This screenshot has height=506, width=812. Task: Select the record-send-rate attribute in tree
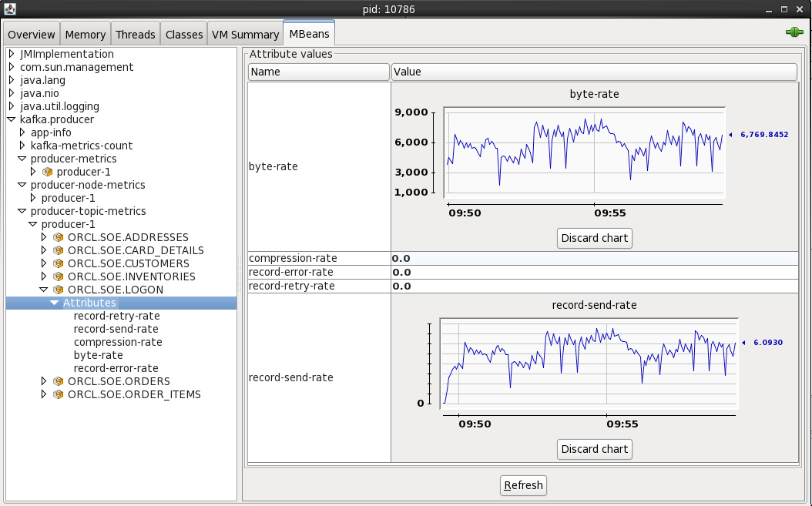tap(116, 329)
